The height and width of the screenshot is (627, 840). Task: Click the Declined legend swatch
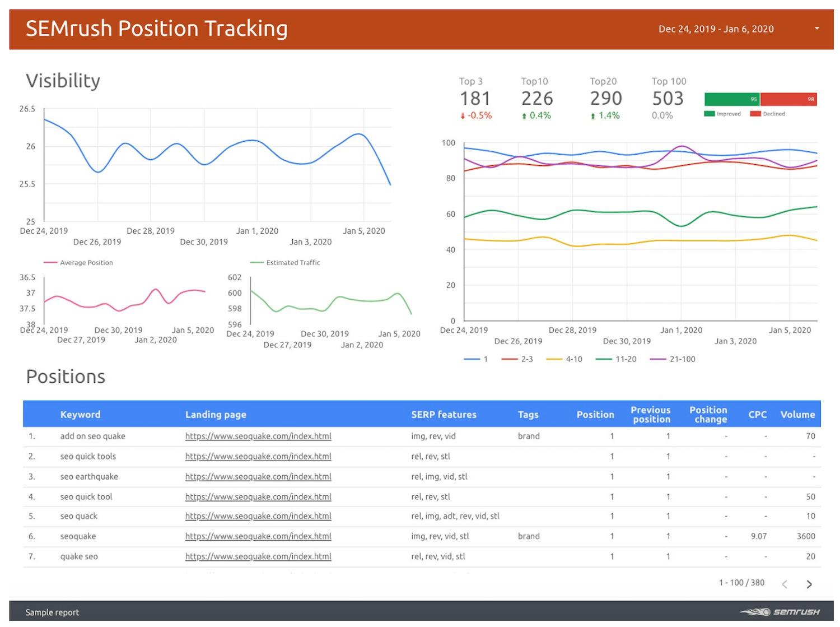[x=755, y=114]
